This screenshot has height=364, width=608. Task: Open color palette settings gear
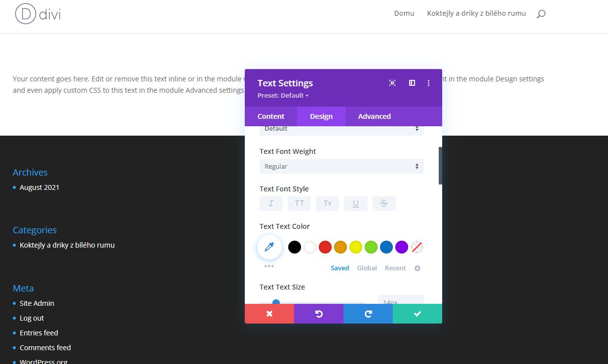point(418,268)
